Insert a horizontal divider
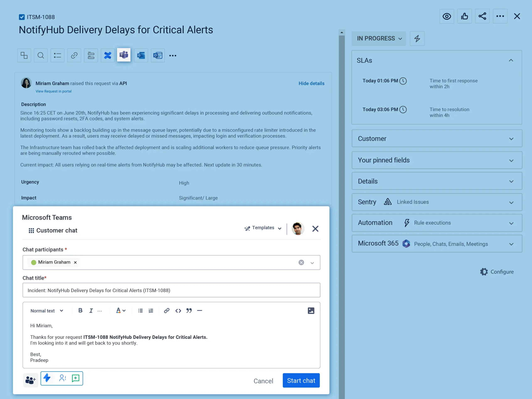Screen dimensions: 532x399 [200, 311]
